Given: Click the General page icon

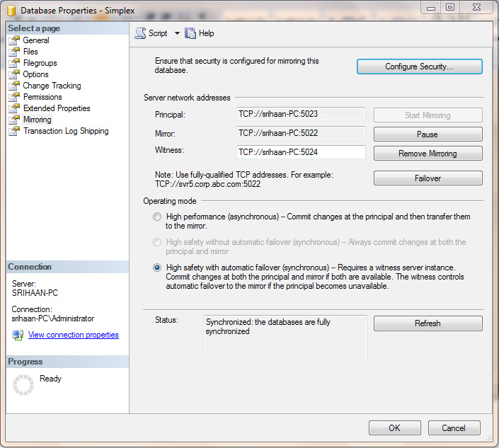Looking at the screenshot, I should click(x=14, y=40).
